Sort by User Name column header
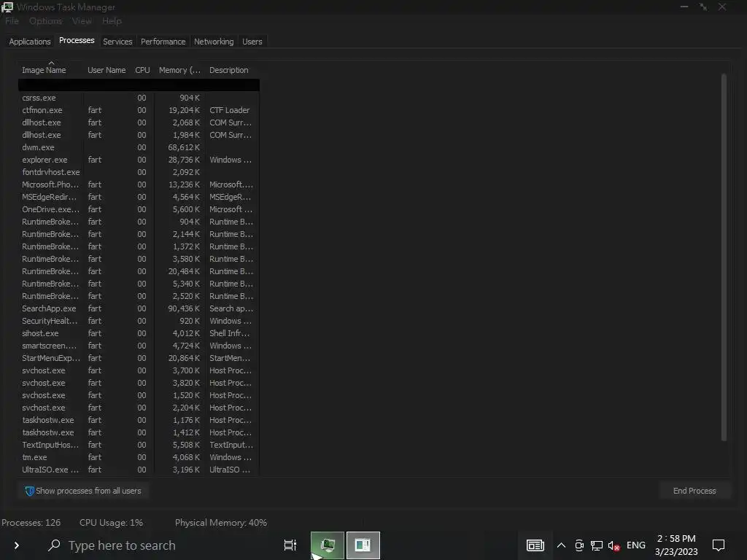 click(x=107, y=70)
